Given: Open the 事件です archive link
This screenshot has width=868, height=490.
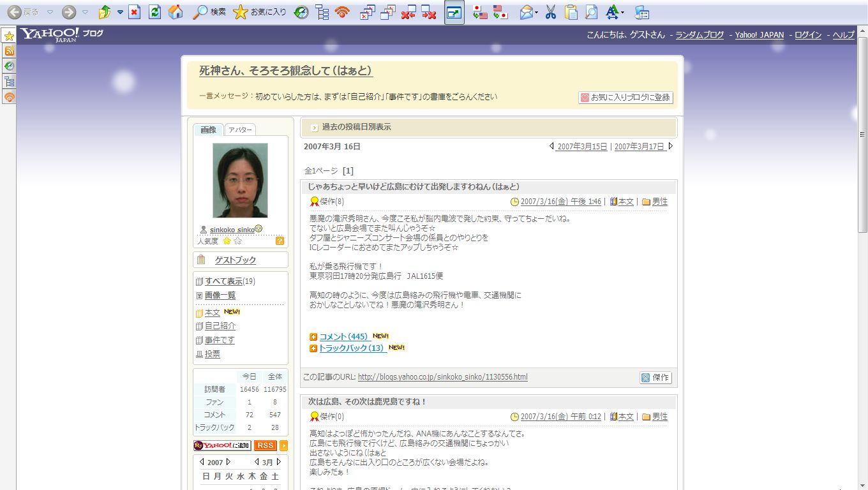Looking at the screenshot, I should click(220, 340).
